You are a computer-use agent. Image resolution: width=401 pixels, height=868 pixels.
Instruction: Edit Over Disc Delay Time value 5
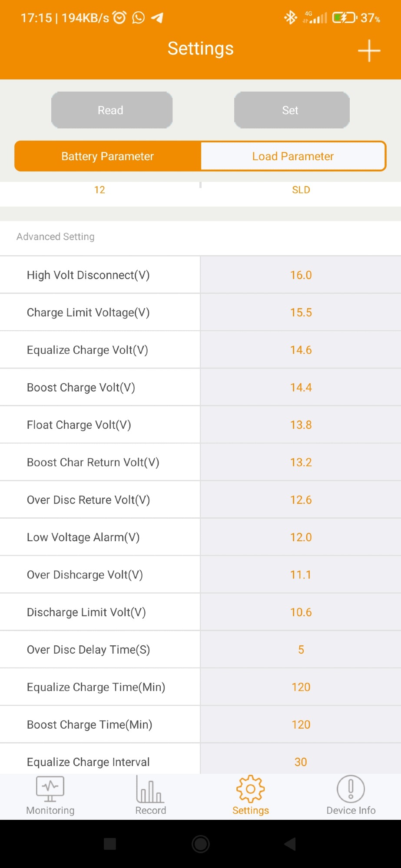pyautogui.click(x=301, y=650)
